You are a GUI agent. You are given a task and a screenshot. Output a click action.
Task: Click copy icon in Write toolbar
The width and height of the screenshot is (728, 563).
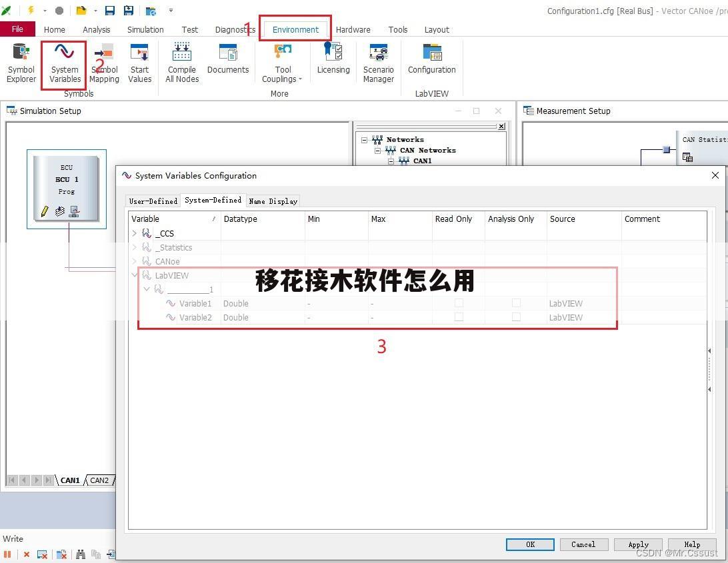(96, 554)
